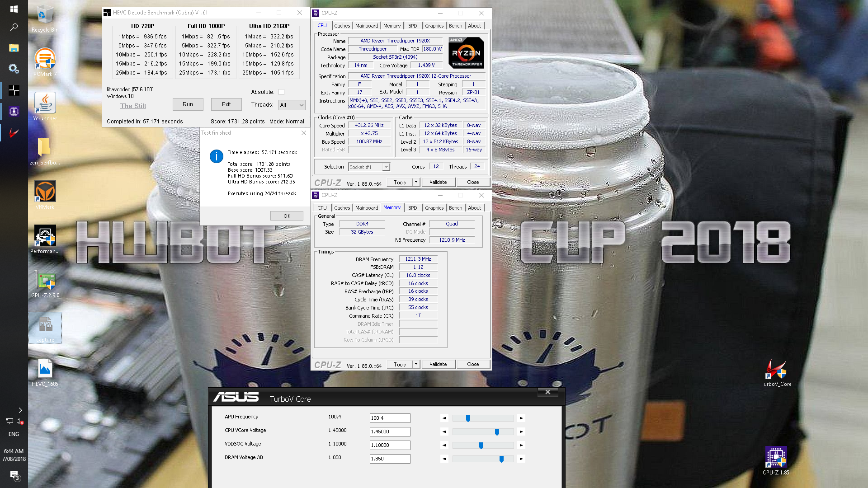Click CPU VCore Voltage input field
Screen dimensions: 868x488
click(x=390, y=432)
